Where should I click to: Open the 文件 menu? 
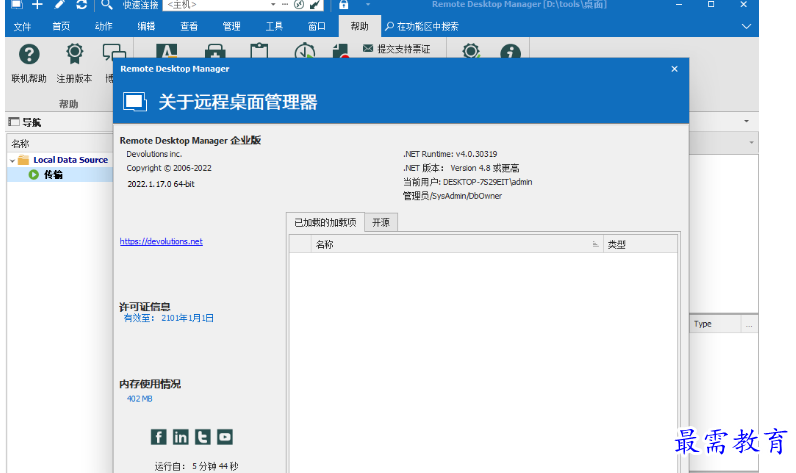pyautogui.click(x=22, y=26)
